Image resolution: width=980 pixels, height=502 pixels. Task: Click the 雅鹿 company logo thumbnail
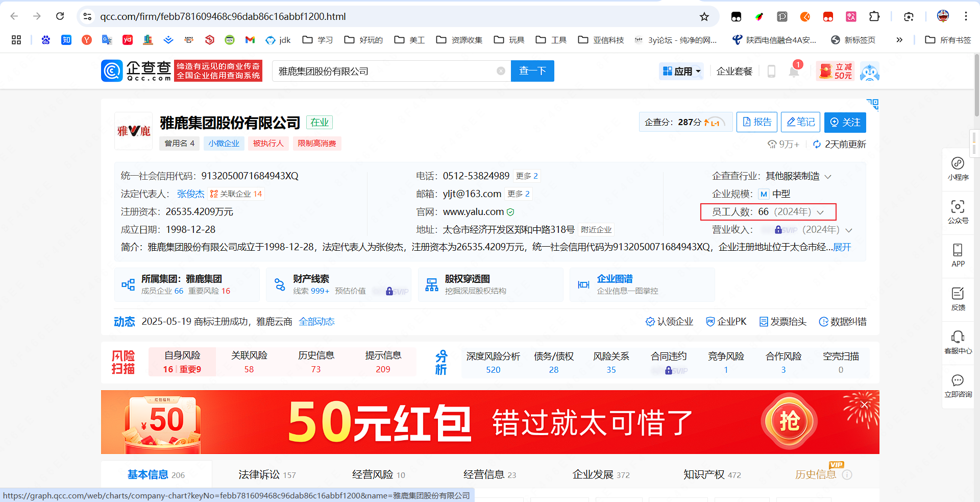[x=134, y=131]
